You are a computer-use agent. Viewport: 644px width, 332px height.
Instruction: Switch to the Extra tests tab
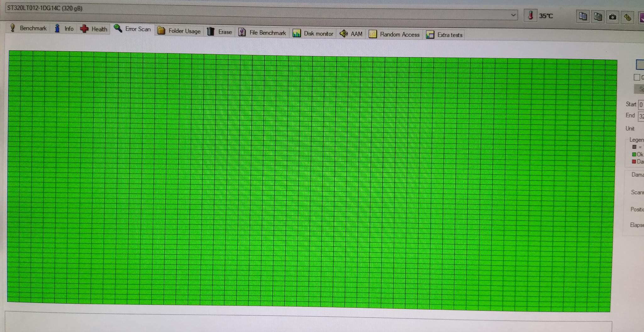[x=444, y=35]
